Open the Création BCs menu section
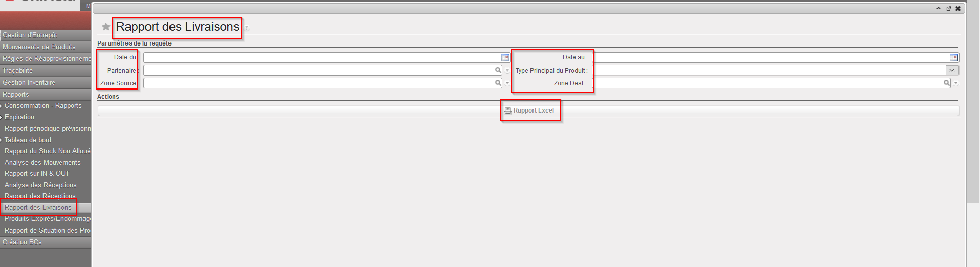980x267 pixels. click(46, 242)
